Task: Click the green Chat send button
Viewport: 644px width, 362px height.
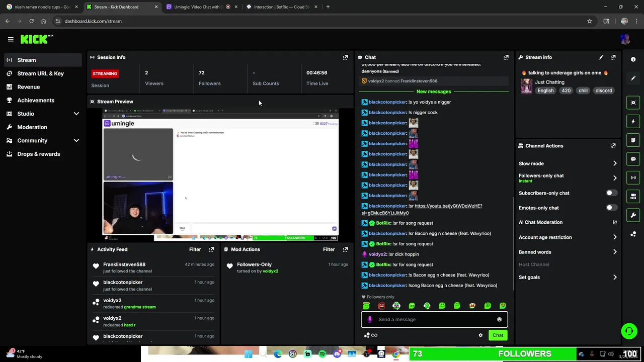Action: pos(498,335)
